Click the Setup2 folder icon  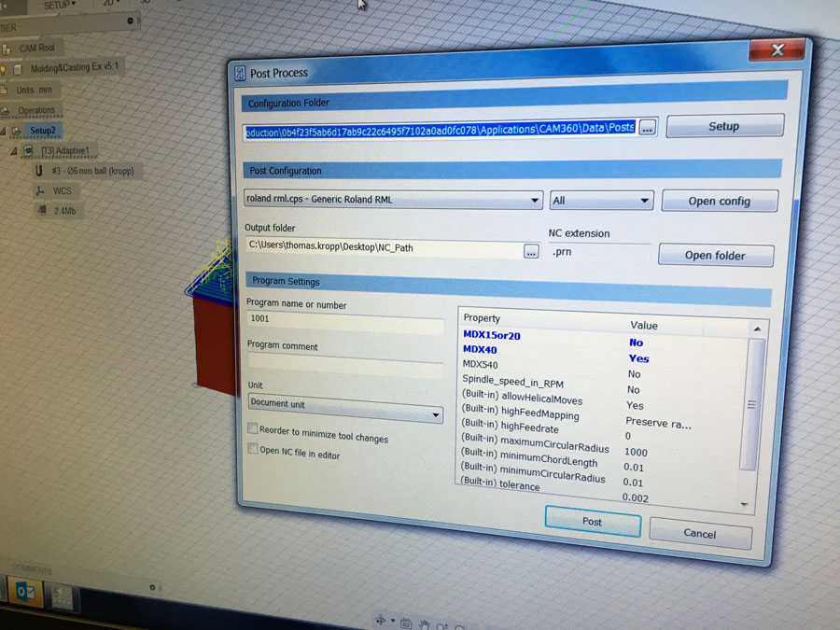pos(17,131)
